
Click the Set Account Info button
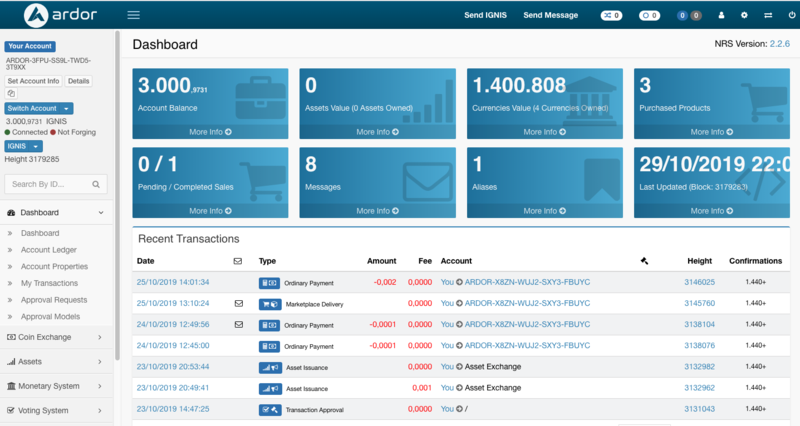pos(33,80)
